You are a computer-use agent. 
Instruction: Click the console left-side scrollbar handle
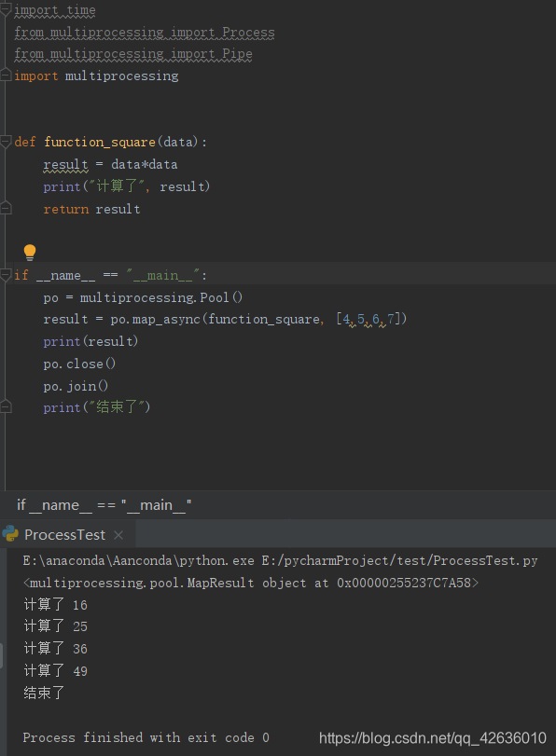click(2, 656)
